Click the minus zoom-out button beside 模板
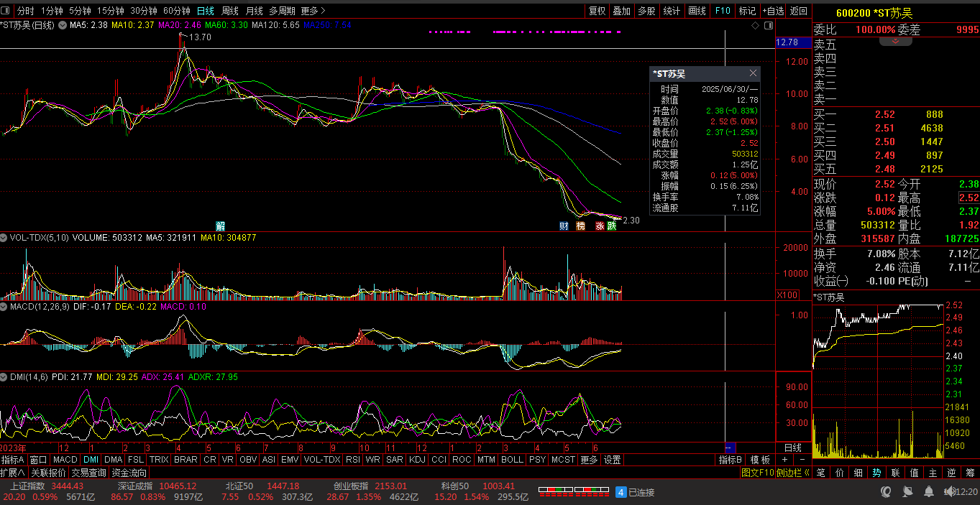The height and width of the screenshot is (505, 980). [x=801, y=460]
